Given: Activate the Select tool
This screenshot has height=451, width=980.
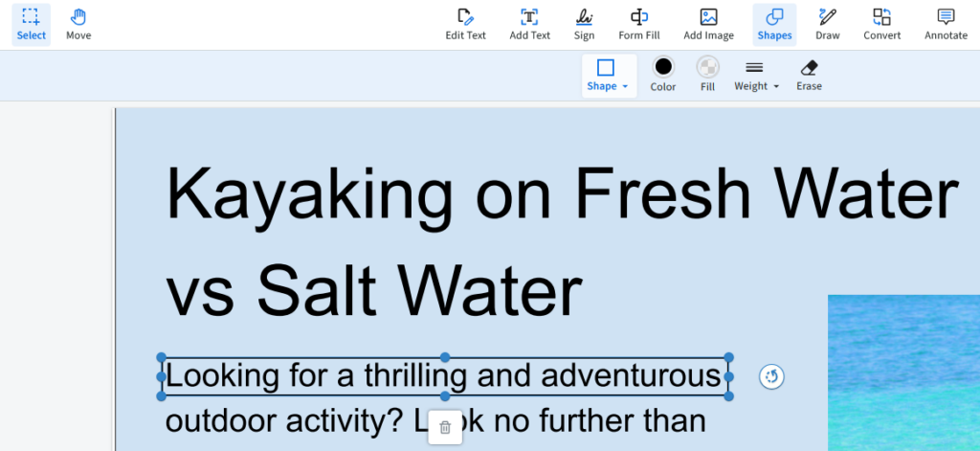Looking at the screenshot, I should (x=31, y=24).
